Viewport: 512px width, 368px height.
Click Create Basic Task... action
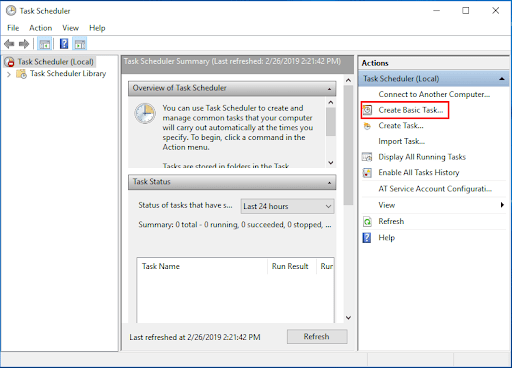pyautogui.click(x=411, y=110)
